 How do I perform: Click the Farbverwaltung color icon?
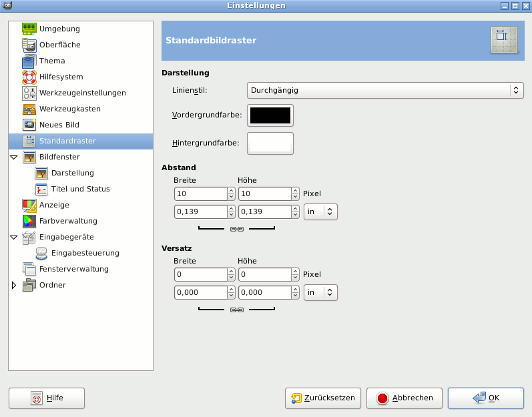29,221
